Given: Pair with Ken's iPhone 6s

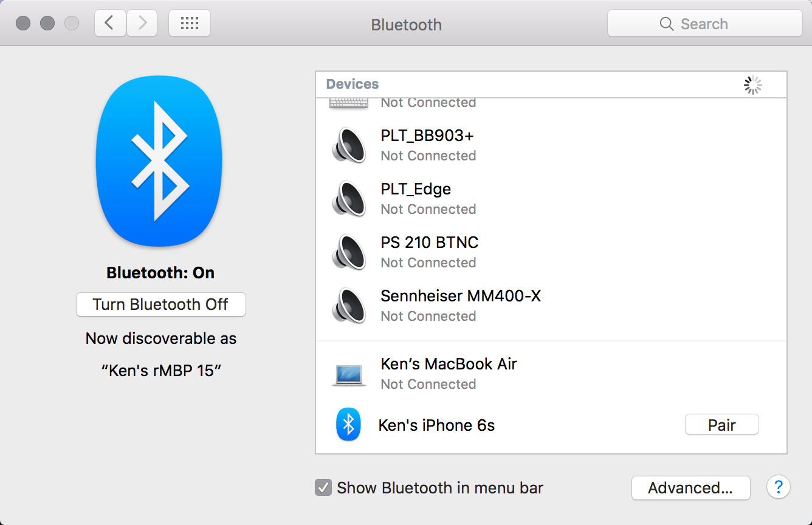Looking at the screenshot, I should 722,425.
